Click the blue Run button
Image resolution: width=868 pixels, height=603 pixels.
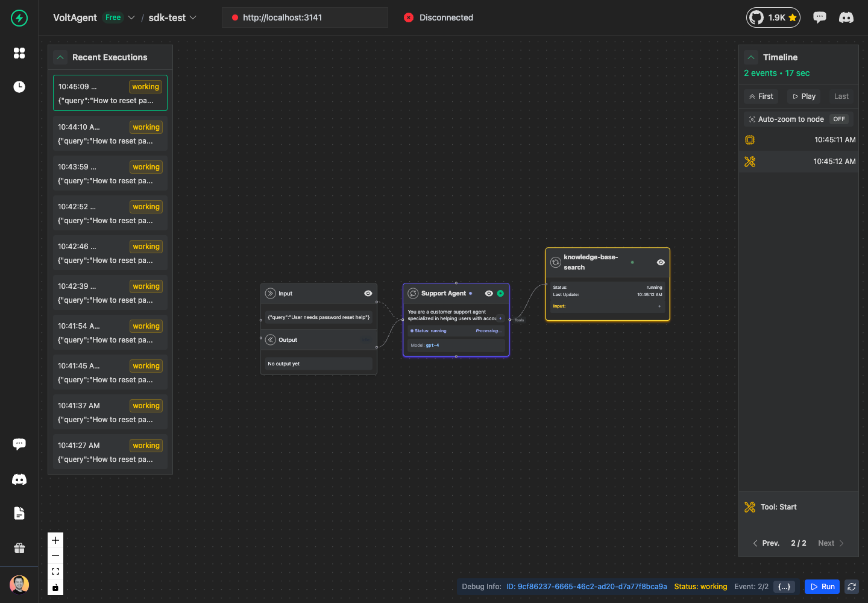tap(822, 587)
